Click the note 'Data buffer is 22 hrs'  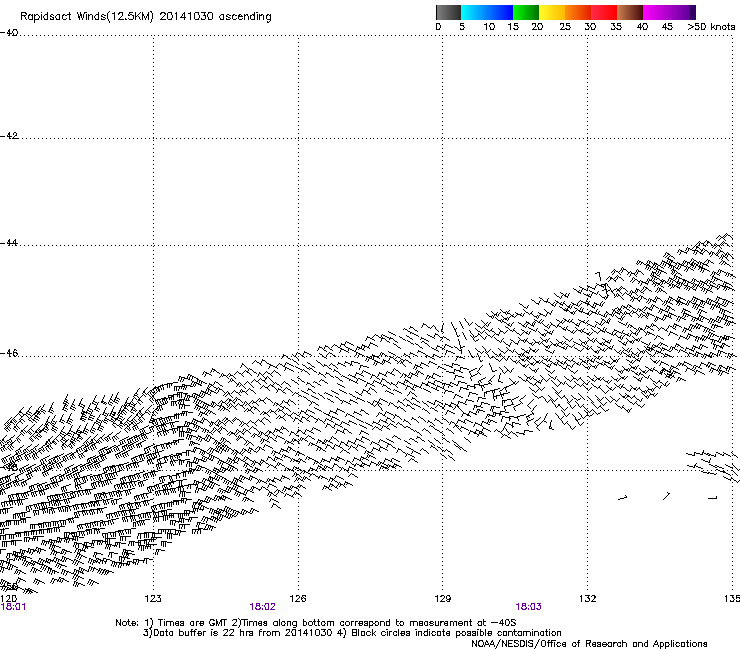pos(204,633)
